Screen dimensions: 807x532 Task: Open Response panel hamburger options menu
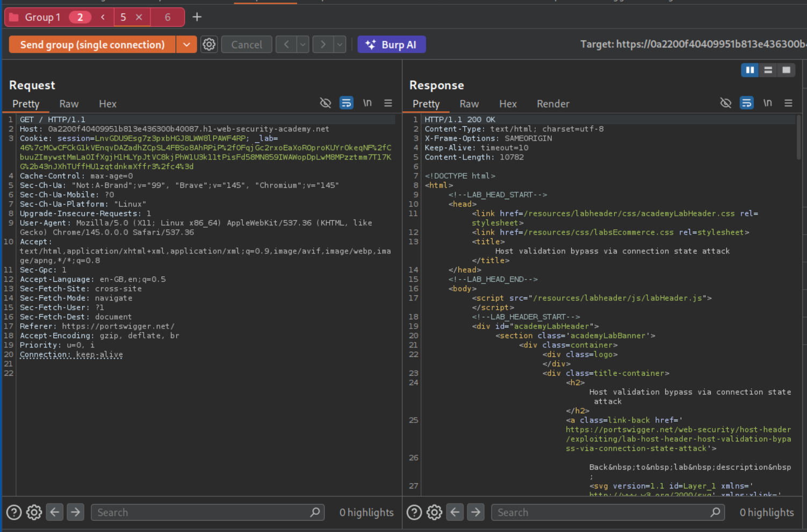(x=788, y=103)
